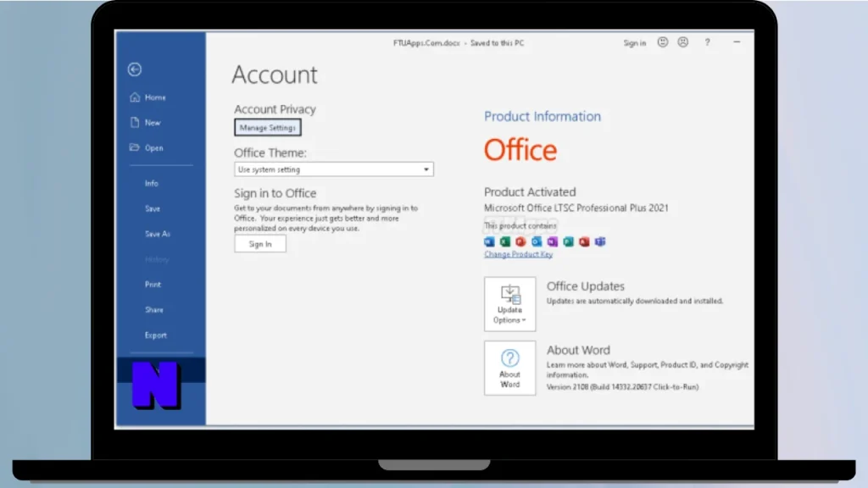Click the PowerPoint app icon under product contains

coord(520,241)
